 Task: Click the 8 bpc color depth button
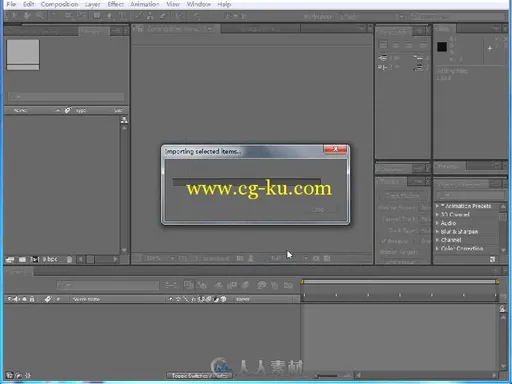pyautogui.click(x=50, y=259)
